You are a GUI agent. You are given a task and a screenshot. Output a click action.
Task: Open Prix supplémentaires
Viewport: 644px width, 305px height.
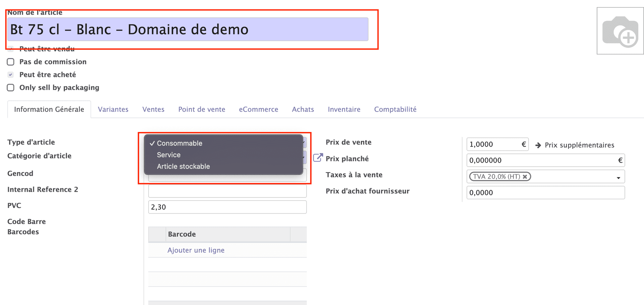pyautogui.click(x=579, y=145)
